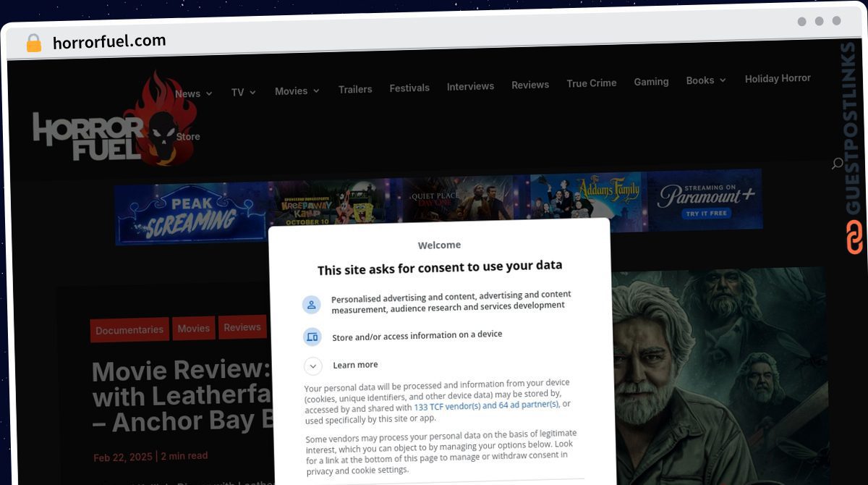Screen dimensions: 868x485
Task: Click the Documentaries category tag
Action: tap(129, 329)
